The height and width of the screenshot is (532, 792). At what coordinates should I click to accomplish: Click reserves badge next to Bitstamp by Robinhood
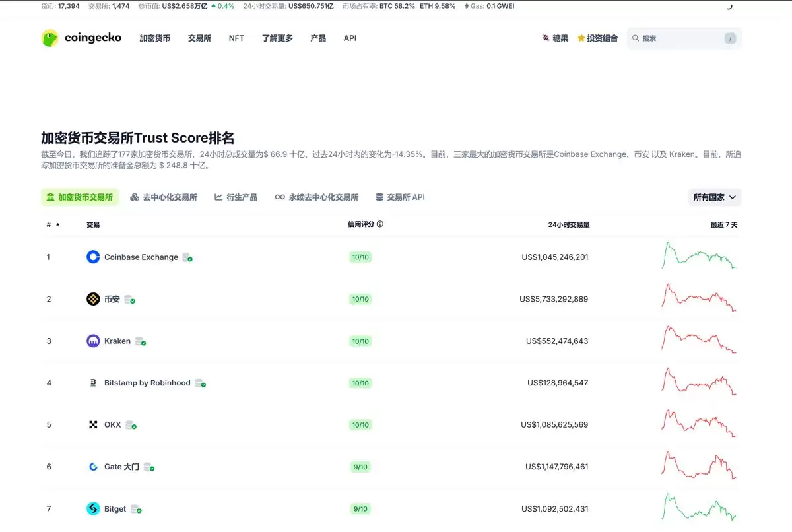point(200,383)
